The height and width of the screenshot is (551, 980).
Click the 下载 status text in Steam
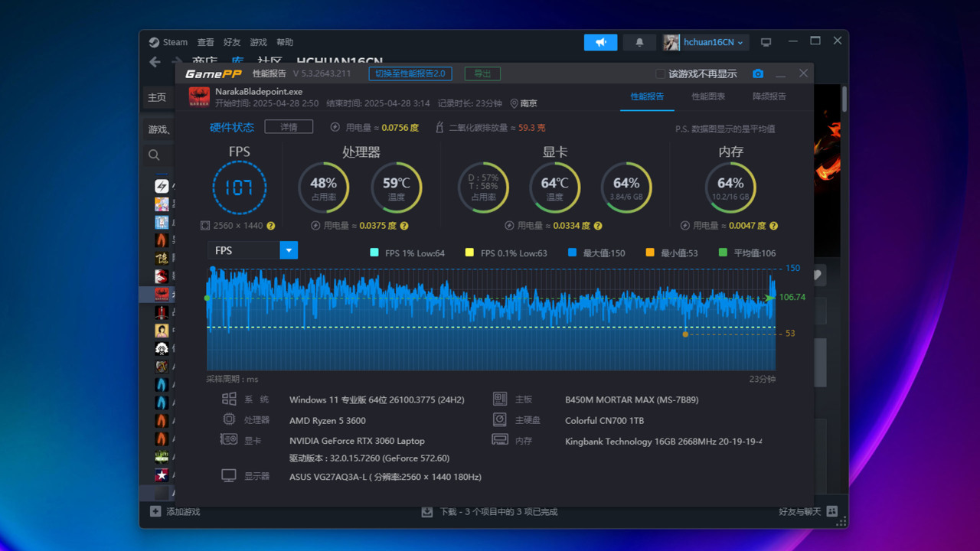(x=498, y=511)
